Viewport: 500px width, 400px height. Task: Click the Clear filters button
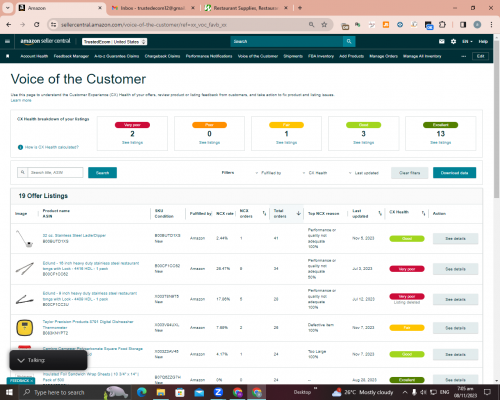click(410, 173)
